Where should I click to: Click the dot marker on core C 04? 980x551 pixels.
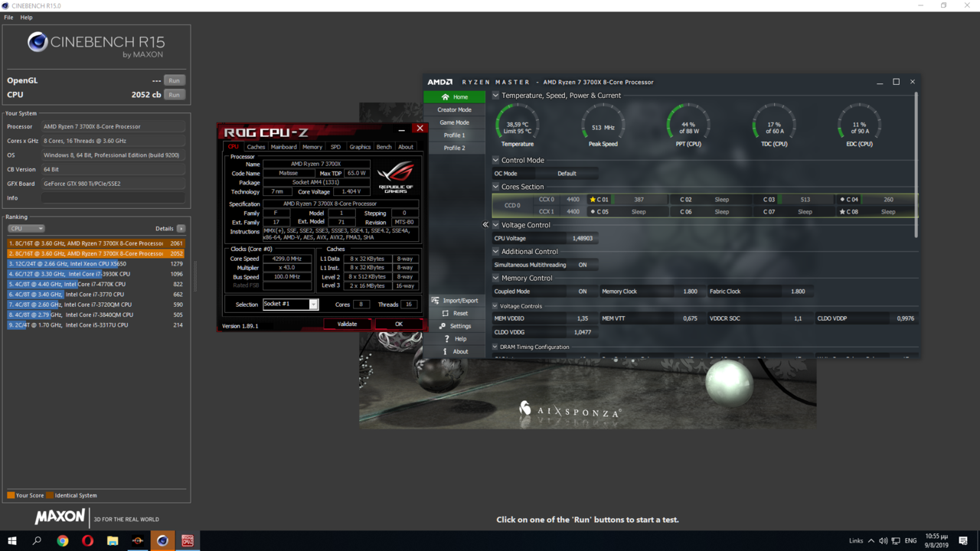[x=842, y=200]
